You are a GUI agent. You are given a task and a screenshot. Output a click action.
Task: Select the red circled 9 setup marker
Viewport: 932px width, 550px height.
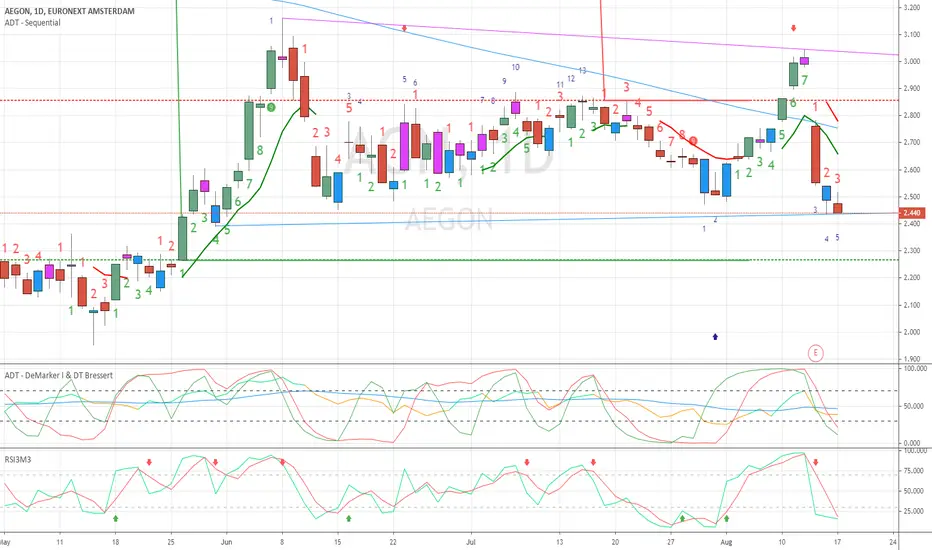[x=693, y=141]
